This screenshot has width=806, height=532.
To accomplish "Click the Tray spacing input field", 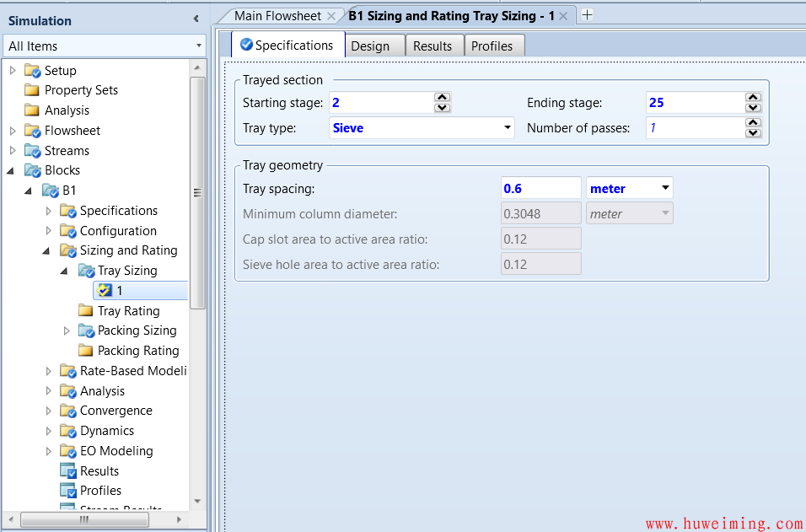I will click(540, 189).
